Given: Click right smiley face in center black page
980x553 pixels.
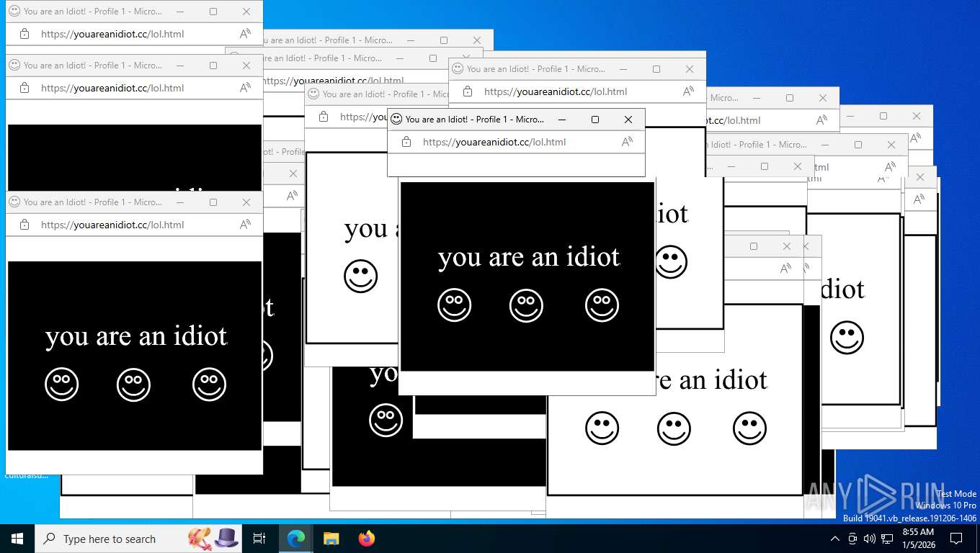Looking at the screenshot, I should click(x=602, y=305).
